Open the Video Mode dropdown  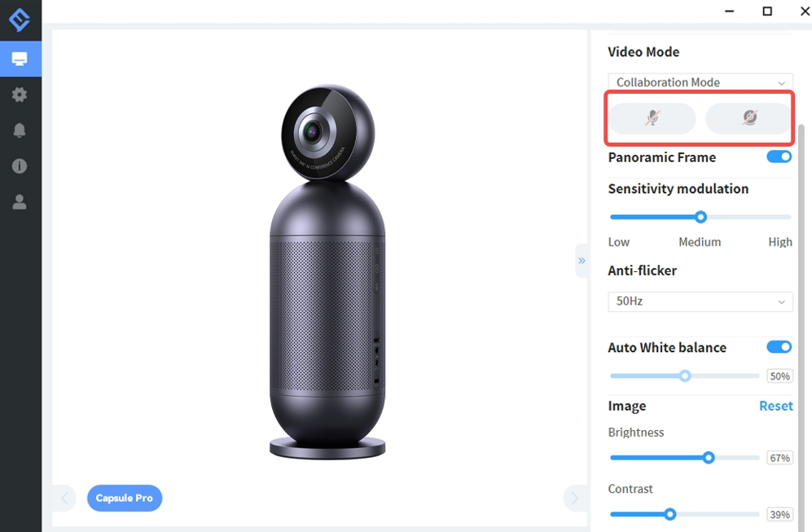point(700,82)
